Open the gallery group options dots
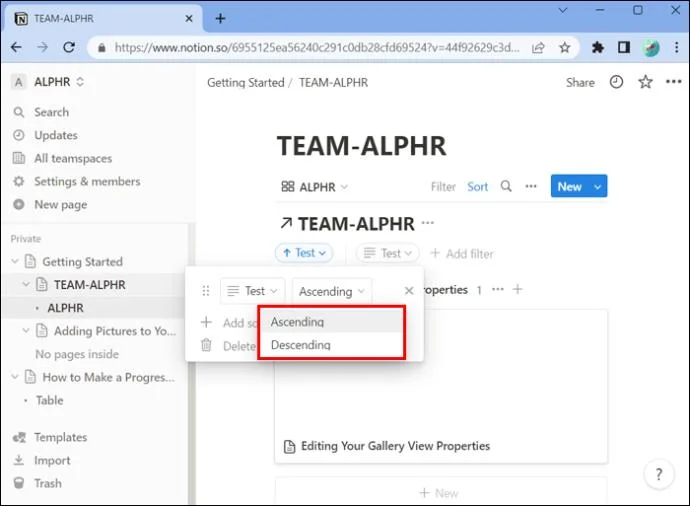The width and height of the screenshot is (690, 506). point(498,290)
